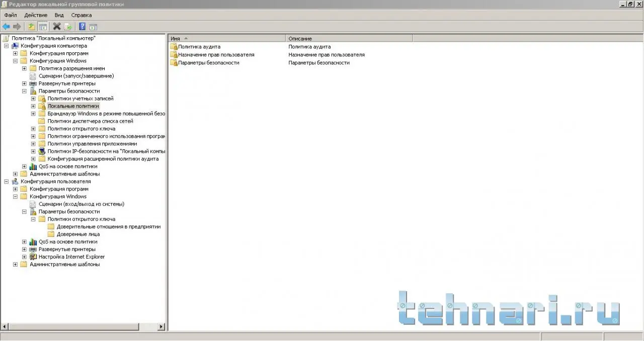
Task: Expand last "Административные шаблоны" node
Action: (15, 265)
